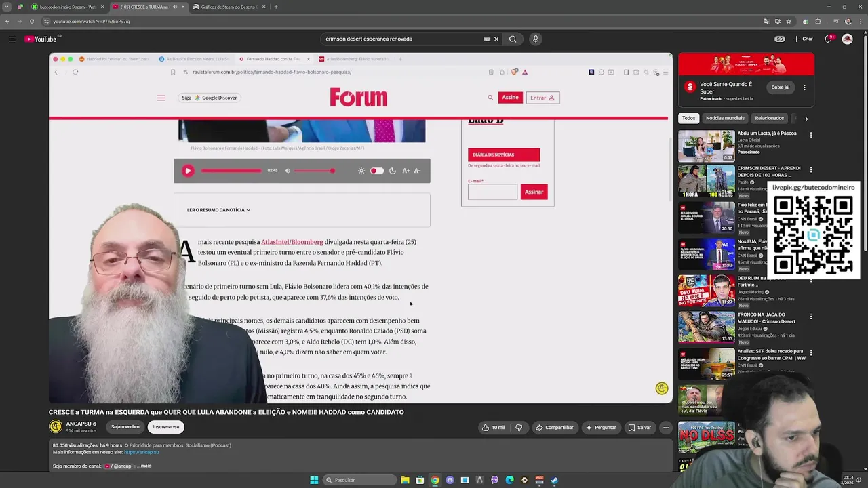The width and height of the screenshot is (868, 488).
Task: Click the Compartilhar share button
Action: (554, 428)
